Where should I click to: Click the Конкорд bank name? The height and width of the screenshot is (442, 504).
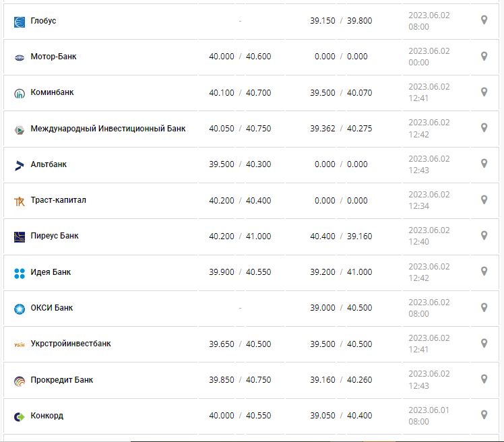47,416
